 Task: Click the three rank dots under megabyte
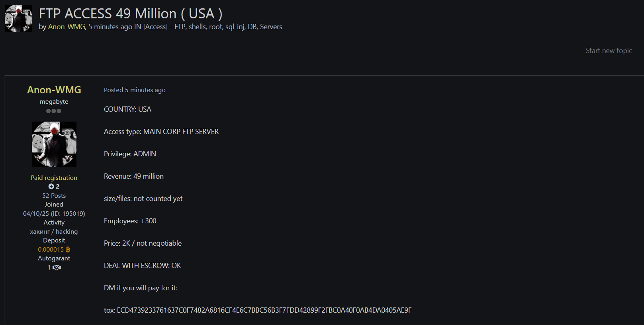pos(54,111)
